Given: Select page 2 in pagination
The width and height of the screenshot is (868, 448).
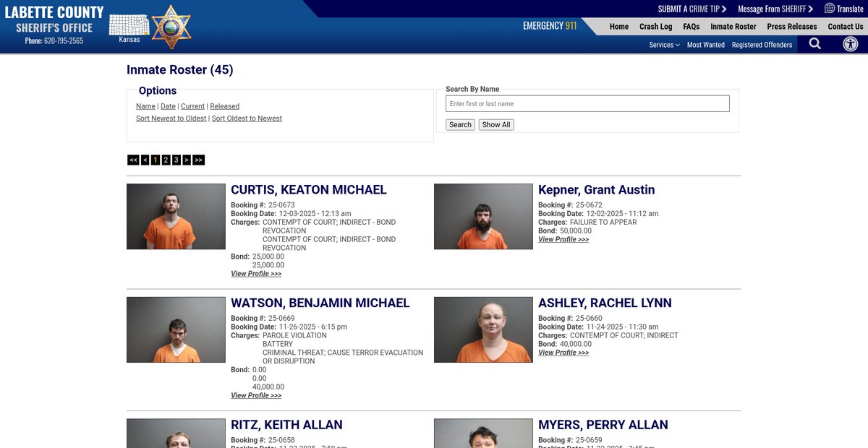Looking at the screenshot, I should point(166,160).
